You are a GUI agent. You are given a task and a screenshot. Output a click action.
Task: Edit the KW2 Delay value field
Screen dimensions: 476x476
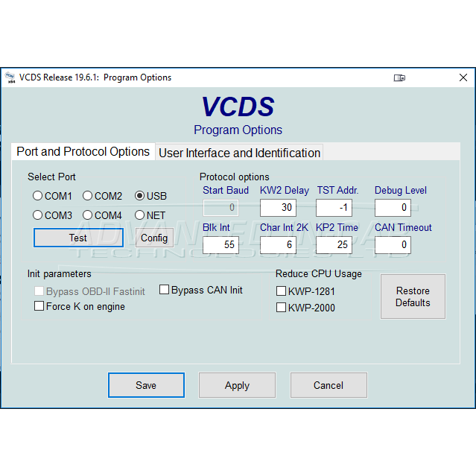[x=278, y=208]
